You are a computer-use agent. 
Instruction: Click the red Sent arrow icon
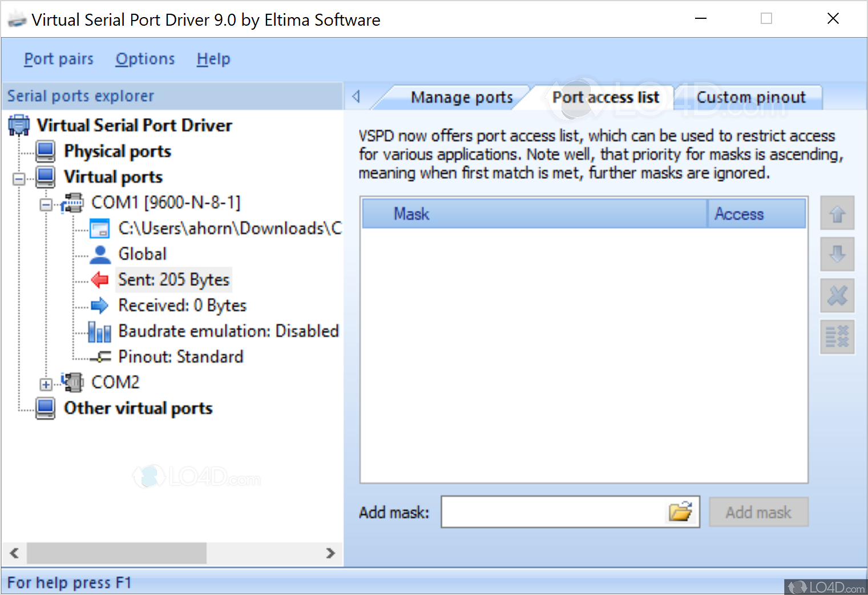coord(100,280)
